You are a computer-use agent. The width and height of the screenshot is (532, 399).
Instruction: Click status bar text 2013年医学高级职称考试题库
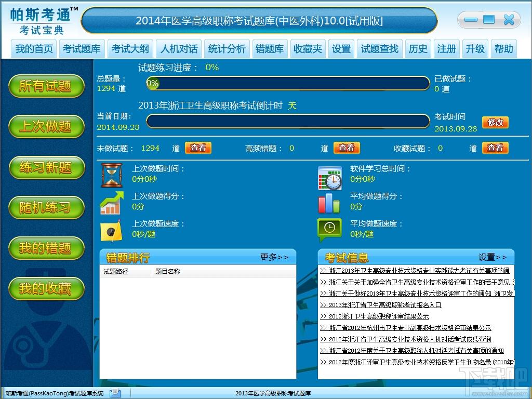273,393
